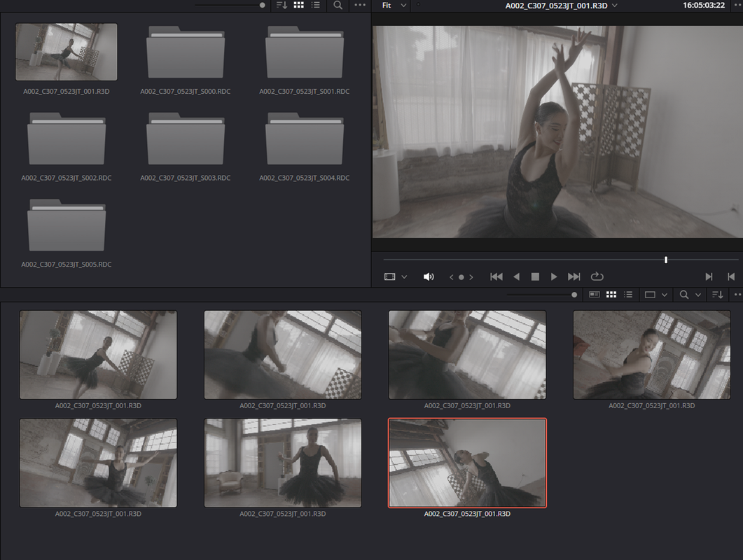743x560 pixels.
Task: Click the viewer image of the ballerina
Action: tap(557, 132)
